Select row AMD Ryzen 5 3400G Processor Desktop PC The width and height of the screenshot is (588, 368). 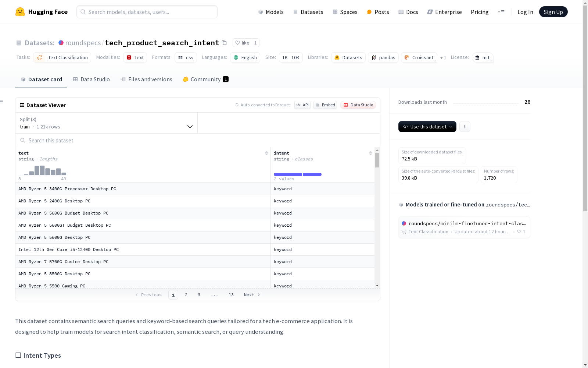click(195, 189)
